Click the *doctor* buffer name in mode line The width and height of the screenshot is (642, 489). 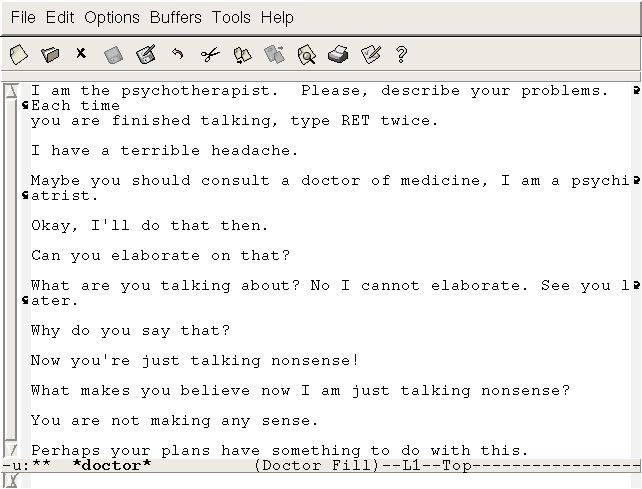[x=112, y=466]
